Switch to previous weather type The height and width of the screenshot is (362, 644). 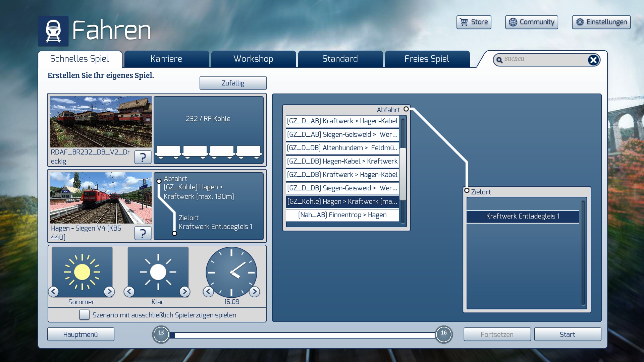pyautogui.click(x=129, y=292)
